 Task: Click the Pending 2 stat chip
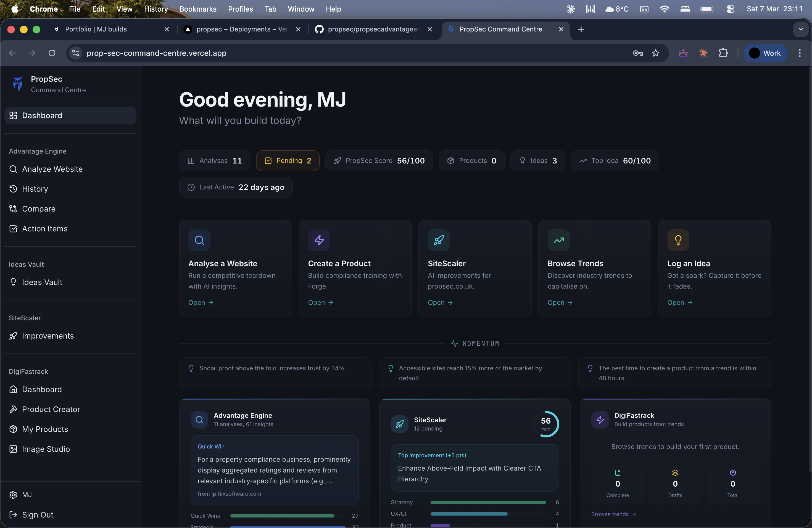point(288,161)
